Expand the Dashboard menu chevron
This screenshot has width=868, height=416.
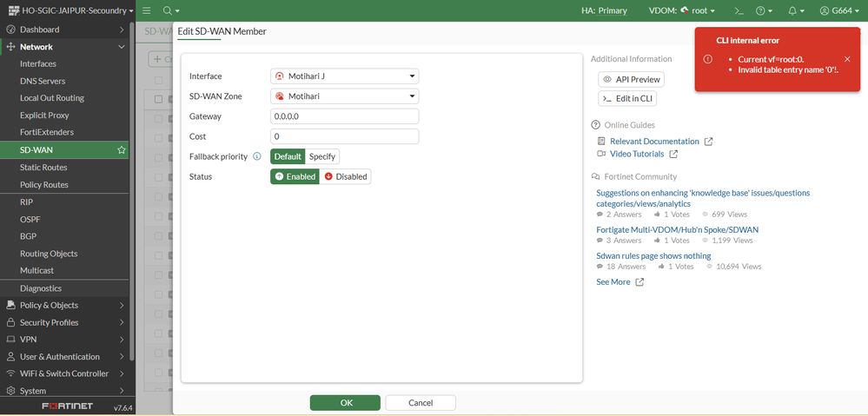(x=122, y=30)
